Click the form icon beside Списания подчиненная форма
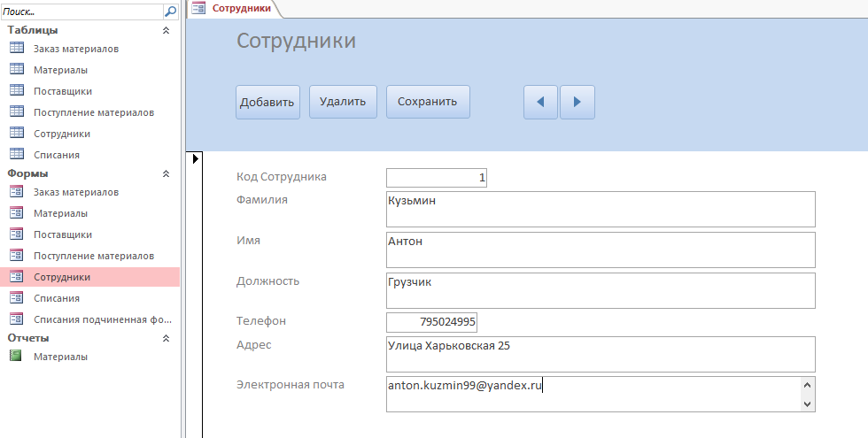The image size is (868, 438). pos(17,319)
